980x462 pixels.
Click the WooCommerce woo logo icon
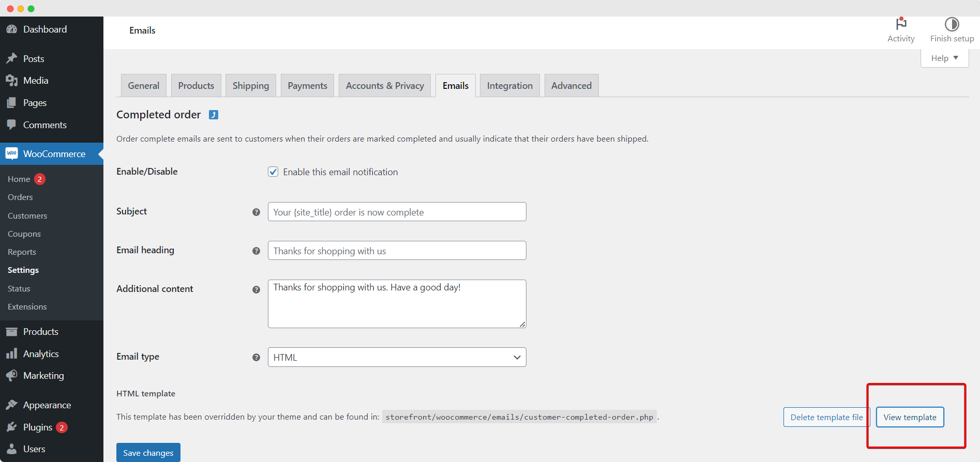tap(11, 153)
